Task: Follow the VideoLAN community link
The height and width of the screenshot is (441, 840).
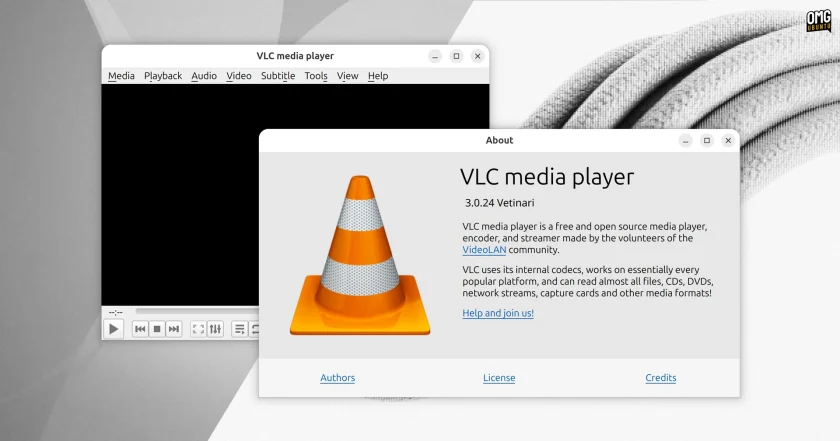Action: (x=484, y=250)
